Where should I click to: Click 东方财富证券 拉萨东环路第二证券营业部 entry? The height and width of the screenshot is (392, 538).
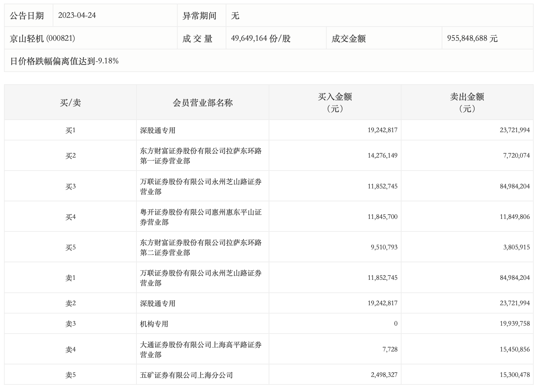pyautogui.click(x=201, y=247)
